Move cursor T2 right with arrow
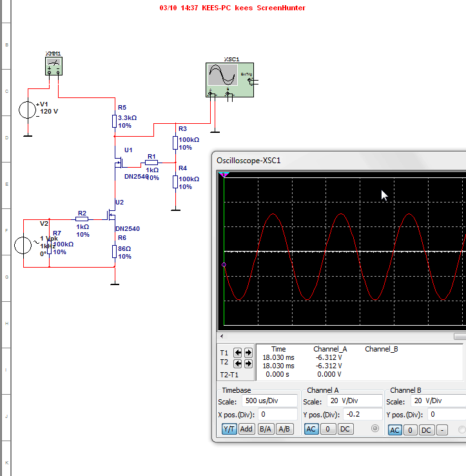Viewport: 466px width, 476px height. pos(248,363)
